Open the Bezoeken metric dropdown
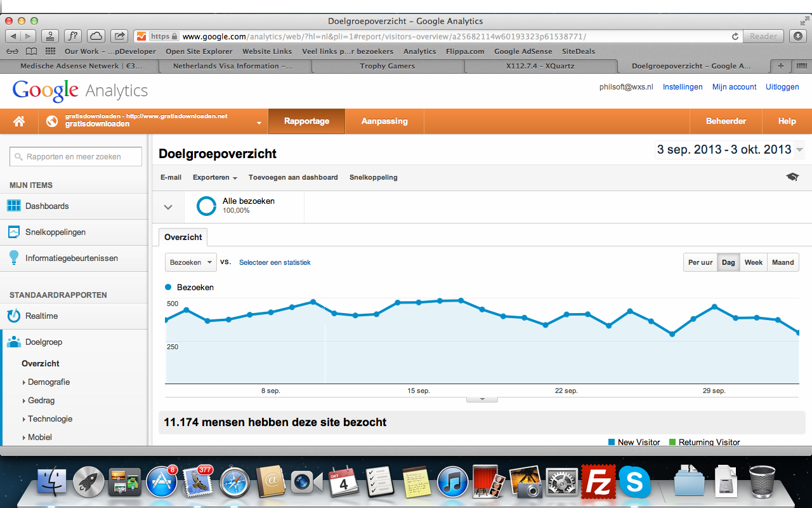This screenshot has height=508, width=812. click(x=191, y=262)
